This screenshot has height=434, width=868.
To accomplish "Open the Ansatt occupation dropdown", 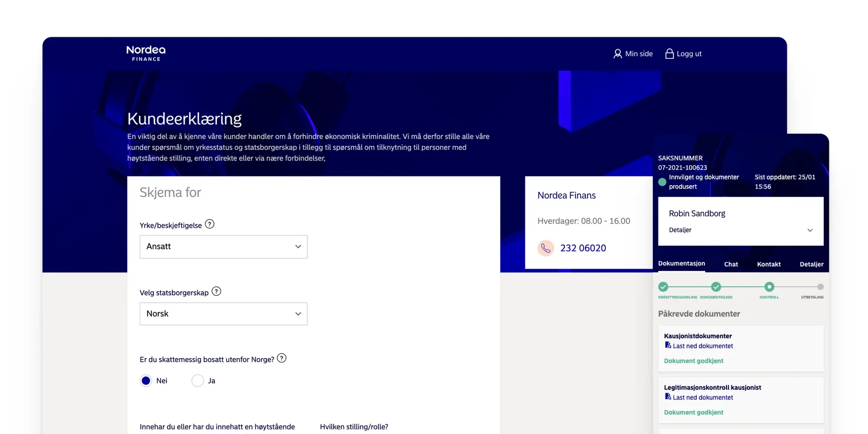I will 223,247.
